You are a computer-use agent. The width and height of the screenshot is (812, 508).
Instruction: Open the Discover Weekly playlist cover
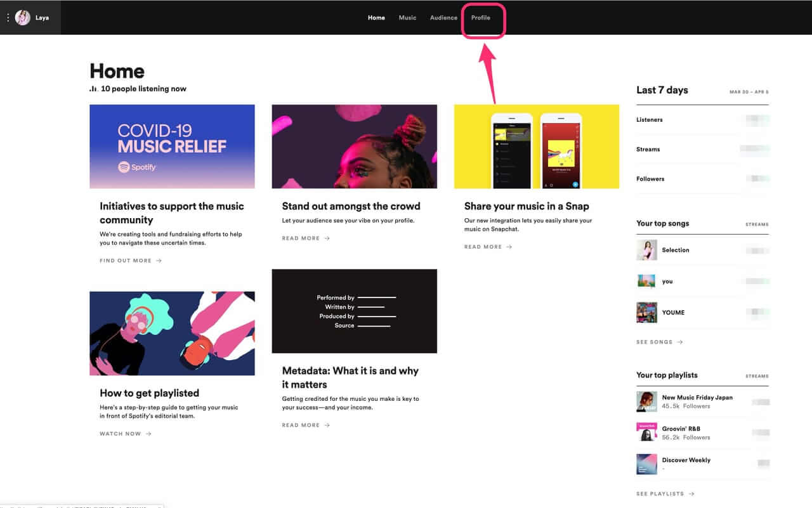click(x=646, y=464)
